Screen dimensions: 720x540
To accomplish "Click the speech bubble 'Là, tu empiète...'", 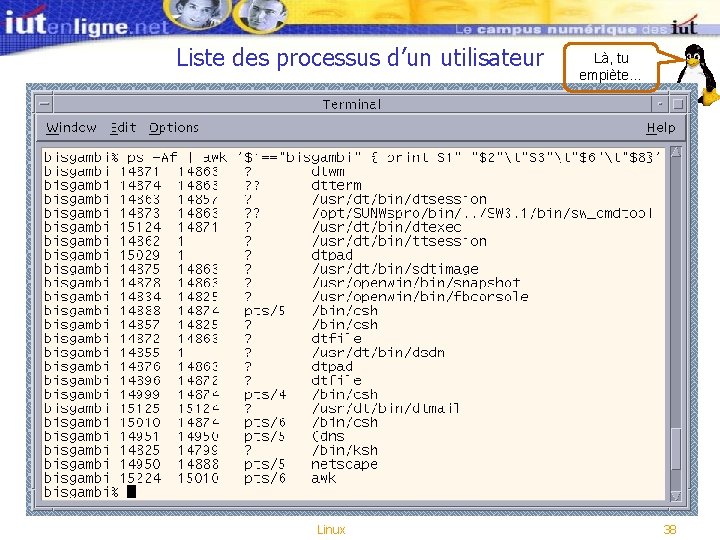I will 610,67.
